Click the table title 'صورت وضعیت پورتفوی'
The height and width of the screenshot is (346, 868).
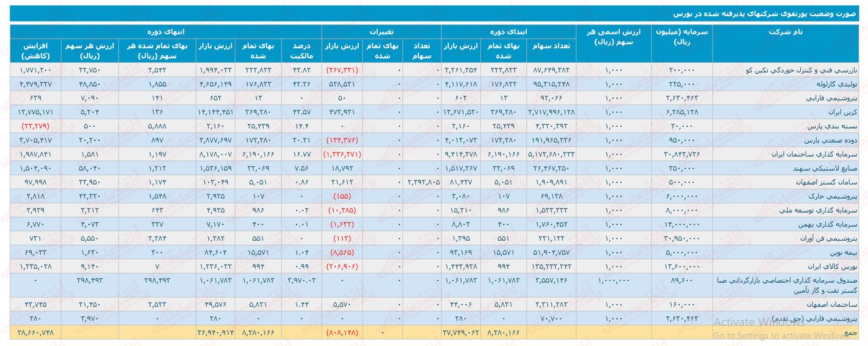pyautogui.click(x=766, y=13)
